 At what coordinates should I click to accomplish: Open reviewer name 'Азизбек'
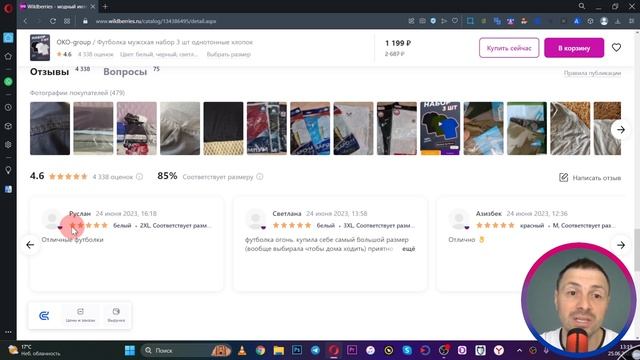pos(489,213)
